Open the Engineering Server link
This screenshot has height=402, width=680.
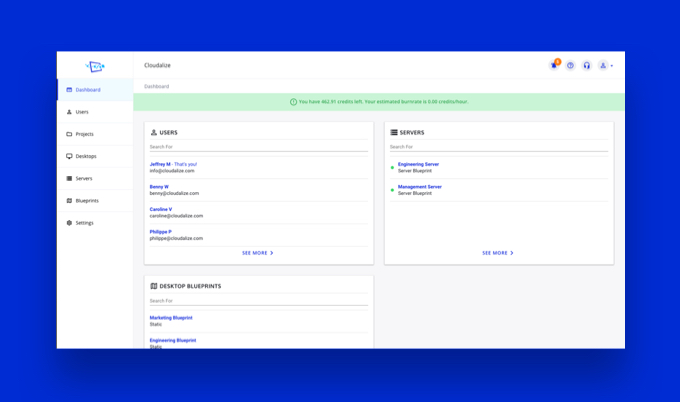coord(418,164)
